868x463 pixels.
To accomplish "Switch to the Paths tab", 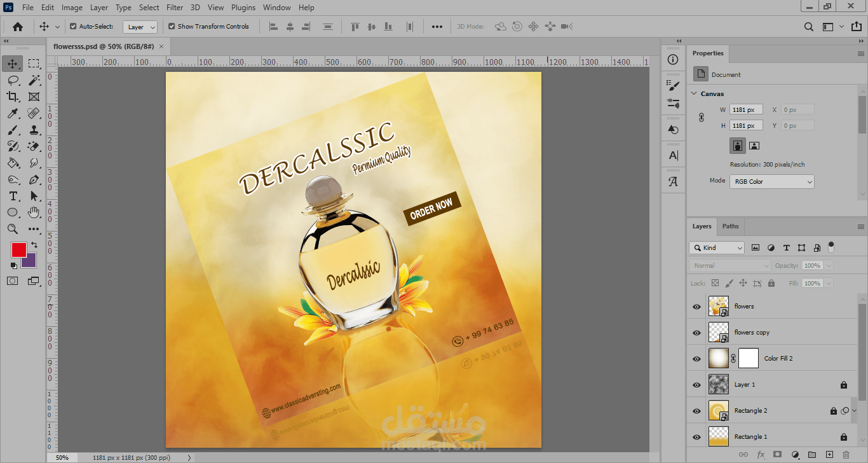I will (x=731, y=226).
